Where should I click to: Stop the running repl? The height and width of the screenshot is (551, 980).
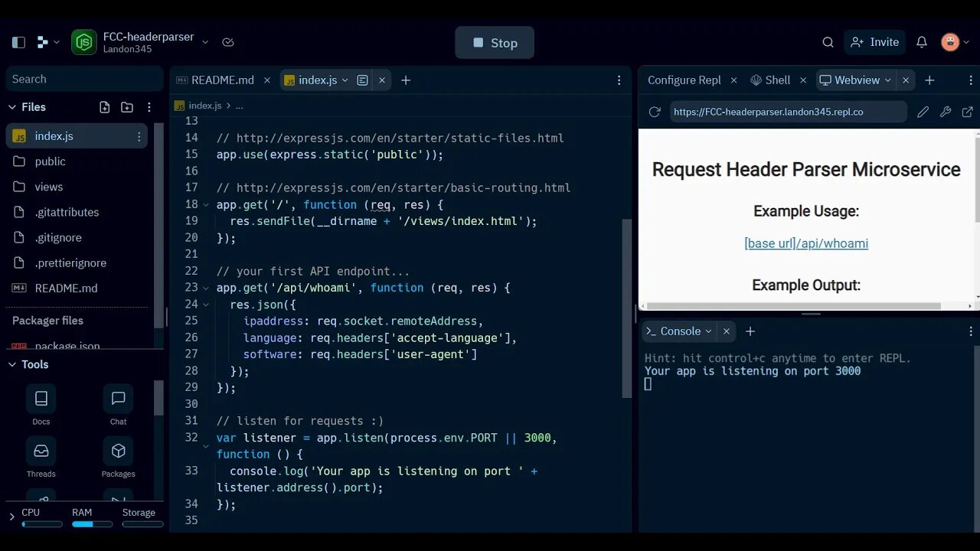tap(495, 43)
